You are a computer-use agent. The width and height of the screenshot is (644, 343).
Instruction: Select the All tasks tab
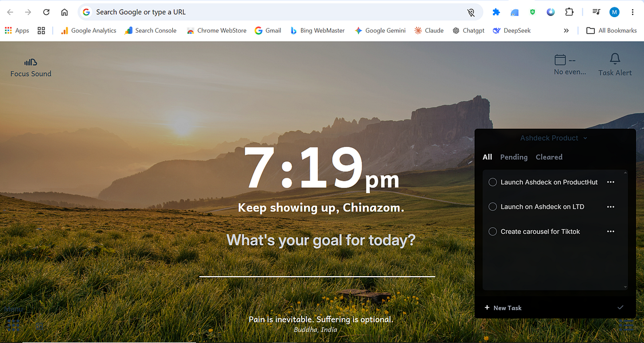[487, 157]
